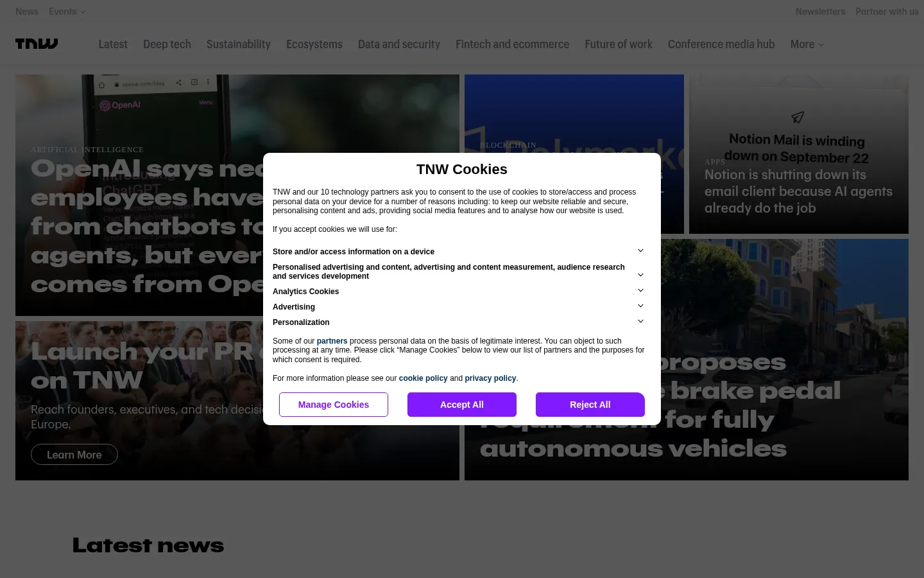The width and height of the screenshot is (924, 578).
Task: Open the Newsletters link
Action: [x=820, y=12]
